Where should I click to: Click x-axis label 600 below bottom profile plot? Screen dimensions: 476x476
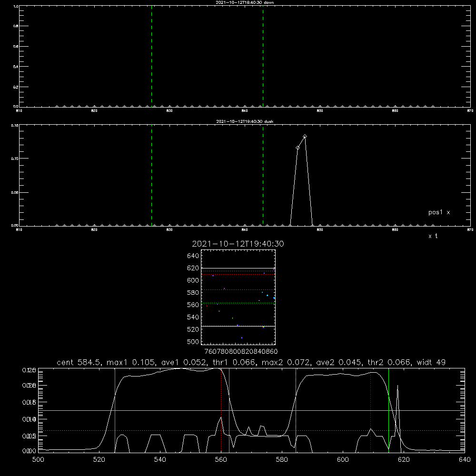point(343,460)
